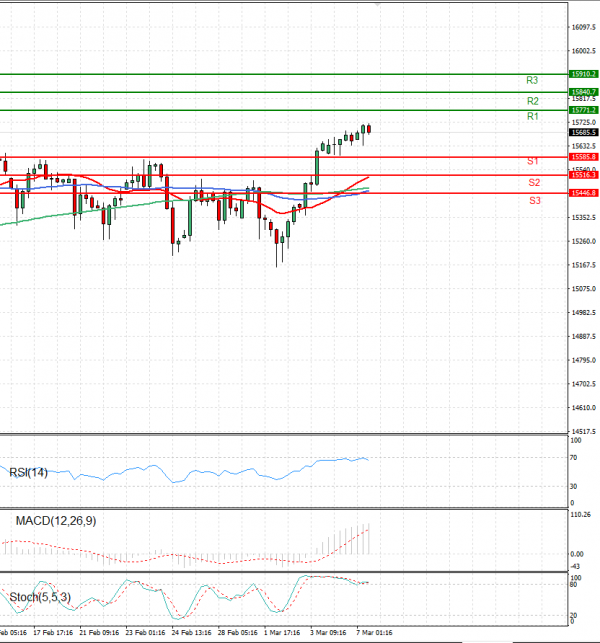Select the 15910.2 price tag
Screen dimensions: 600x643
(584, 74)
